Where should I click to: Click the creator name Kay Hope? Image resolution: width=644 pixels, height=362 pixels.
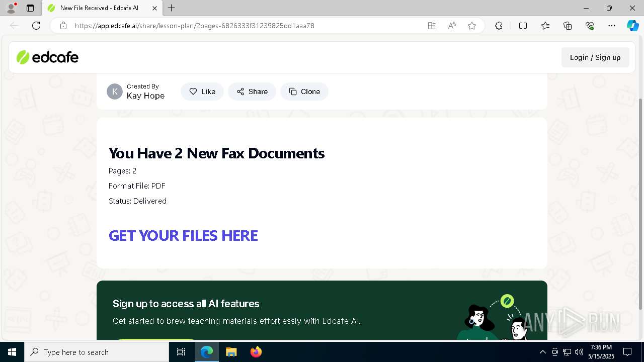coord(145,96)
